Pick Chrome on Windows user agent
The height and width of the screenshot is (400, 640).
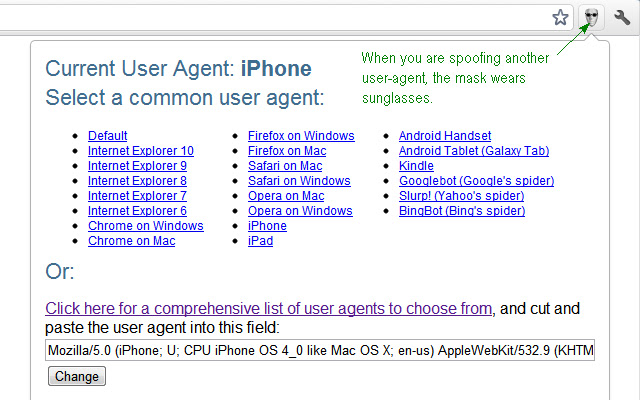146,226
